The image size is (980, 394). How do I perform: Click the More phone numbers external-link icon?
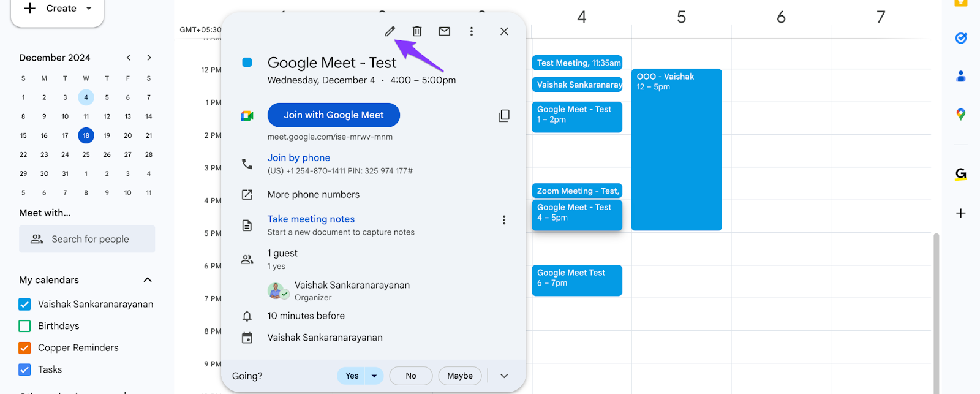coord(247,195)
